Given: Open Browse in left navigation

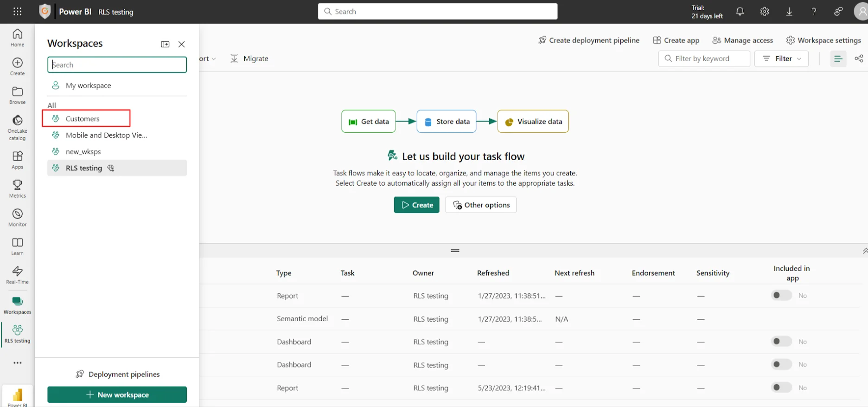Looking at the screenshot, I should (17, 95).
